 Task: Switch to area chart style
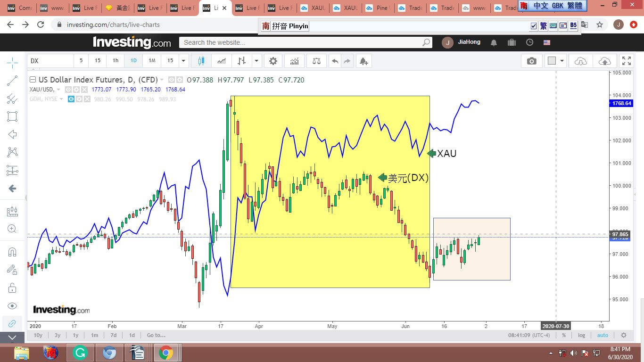click(222, 61)
